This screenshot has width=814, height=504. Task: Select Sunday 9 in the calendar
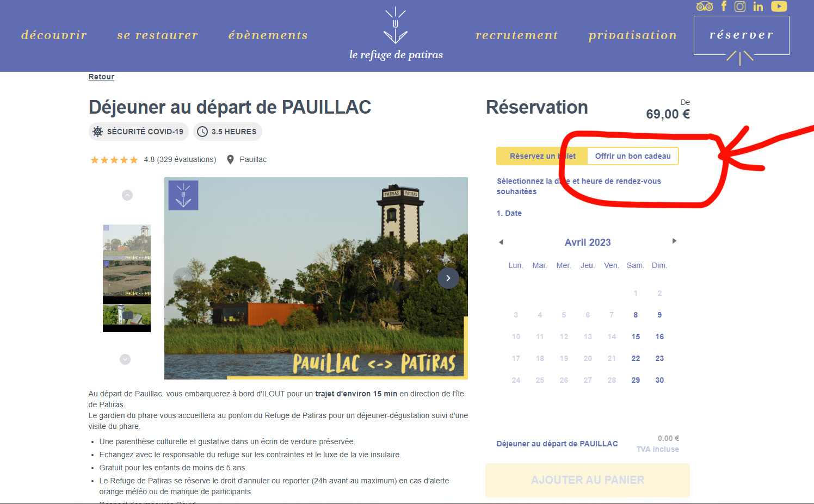(659, 315)
